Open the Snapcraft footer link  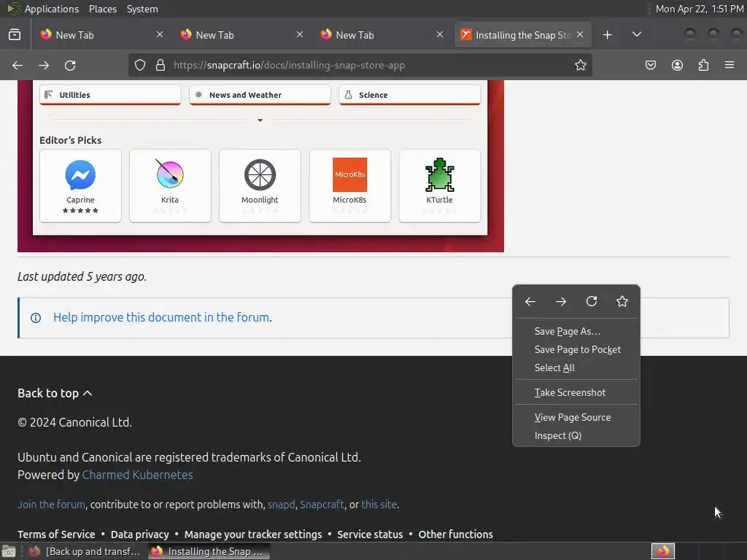(322, 505)
